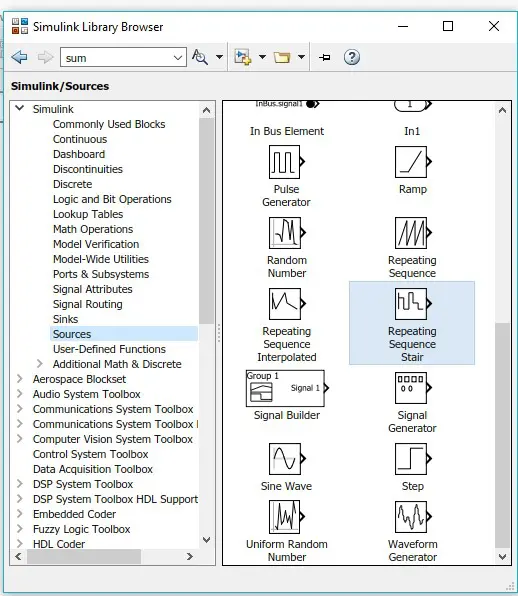Screen dimensions: 518x596
Task: Expand Additional Math & Discrete node
Action: point(40,364)
